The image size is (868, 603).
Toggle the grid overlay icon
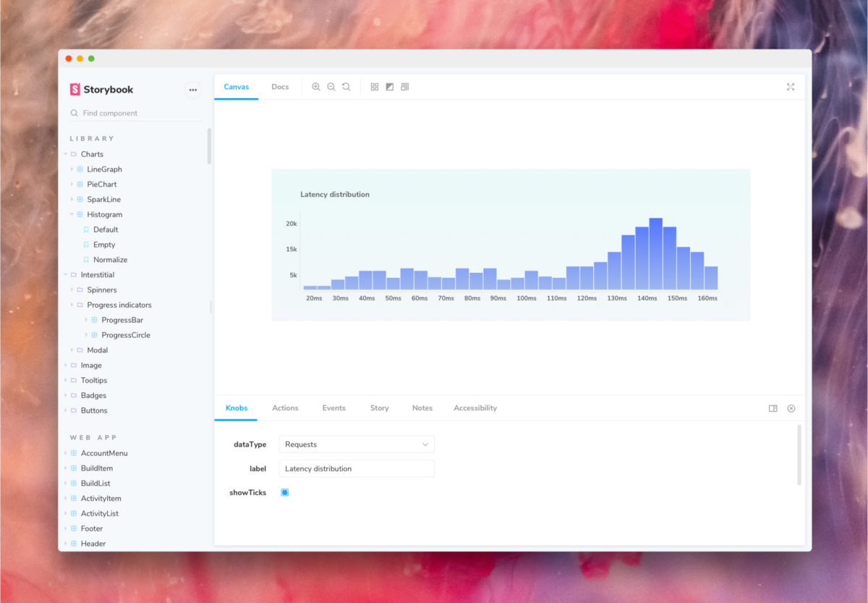coord(374,86)
